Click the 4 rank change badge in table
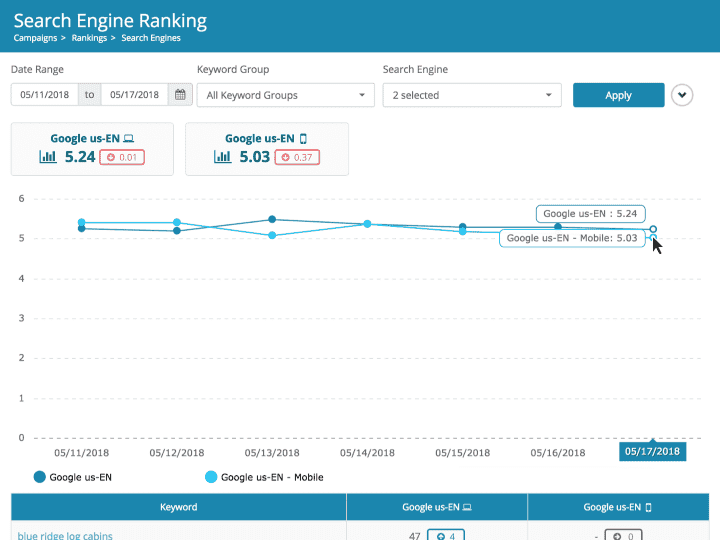The width and height of the screenshot is (720, 540). tap(444, 536)
